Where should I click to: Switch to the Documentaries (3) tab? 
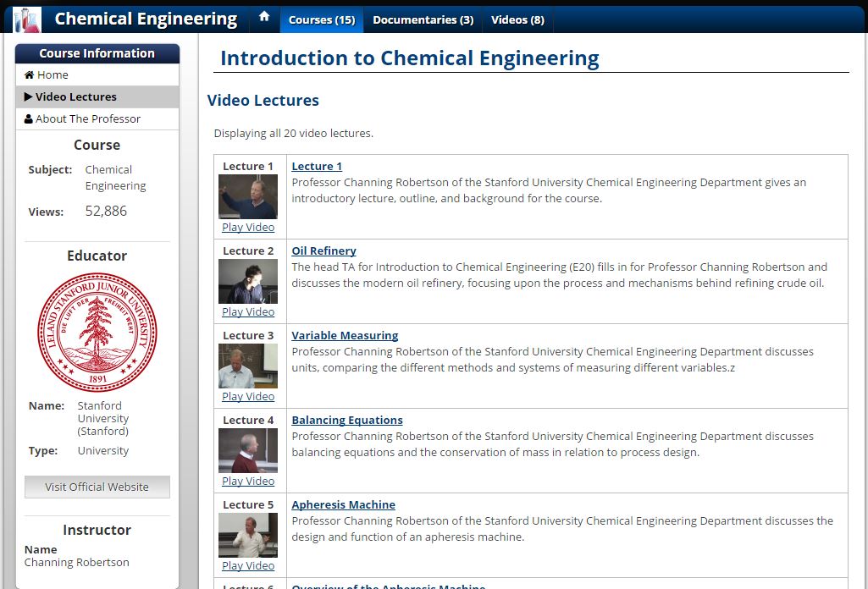[x=423, y=19]
